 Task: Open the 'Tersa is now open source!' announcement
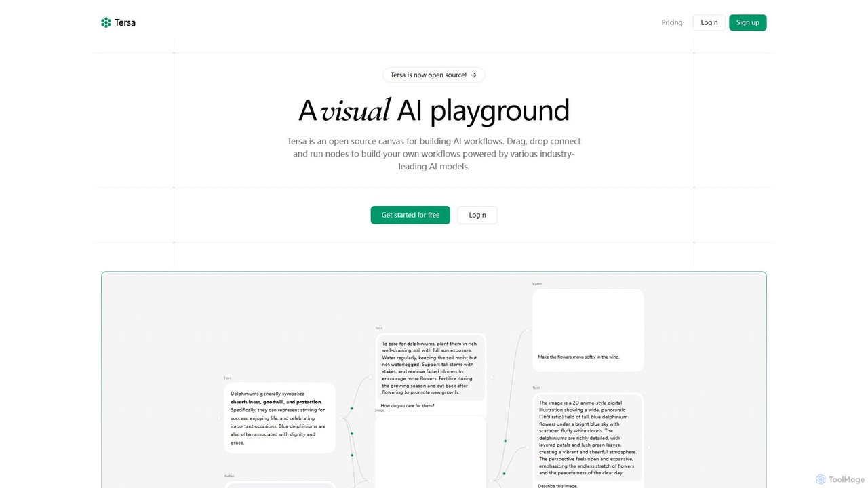(434, 75)
